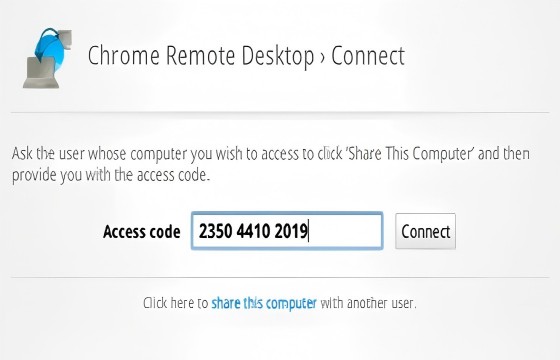Viewport: 560px width, 360px height.
Task: Select the Connect breadcrumb in the heading
Action: point(368,56)
